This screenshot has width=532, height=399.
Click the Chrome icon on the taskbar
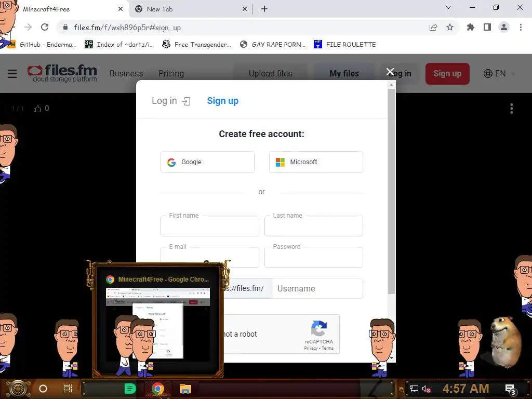coord(158,389)
